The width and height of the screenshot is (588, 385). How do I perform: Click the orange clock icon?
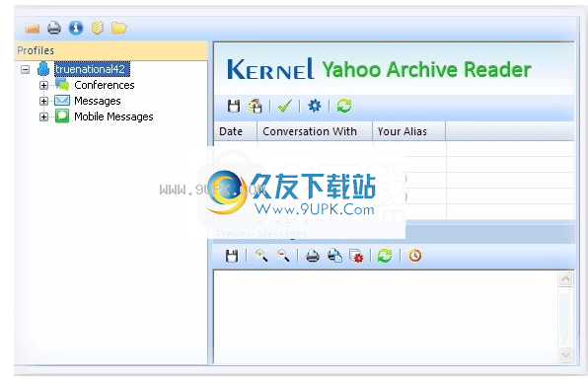pyautogui.click(x=414, y=256)
